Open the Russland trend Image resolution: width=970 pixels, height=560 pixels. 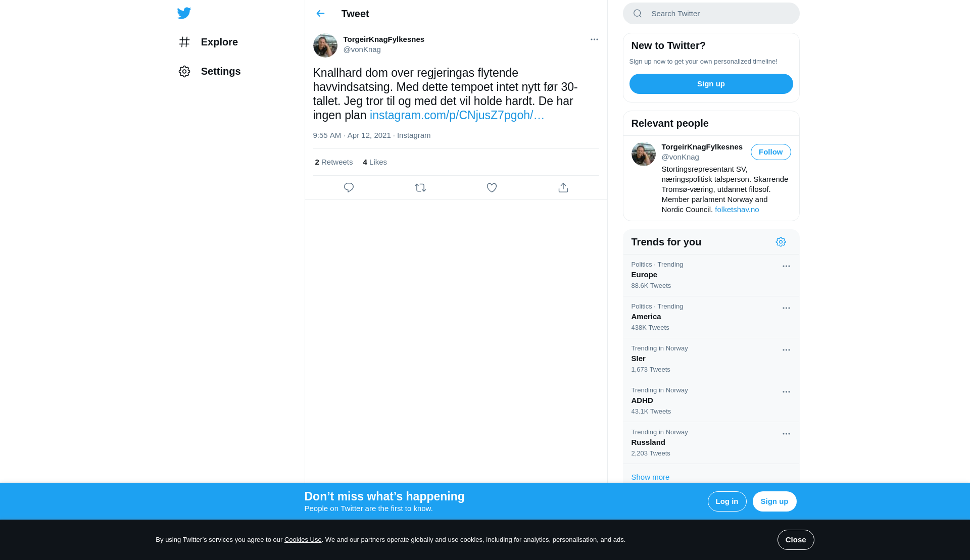[x=711, y=443]
